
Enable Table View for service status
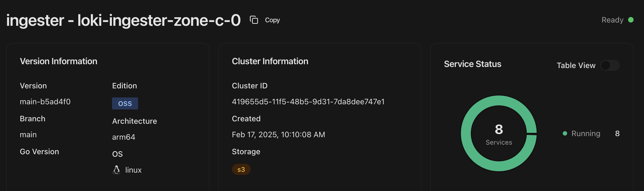coord(610,66)
